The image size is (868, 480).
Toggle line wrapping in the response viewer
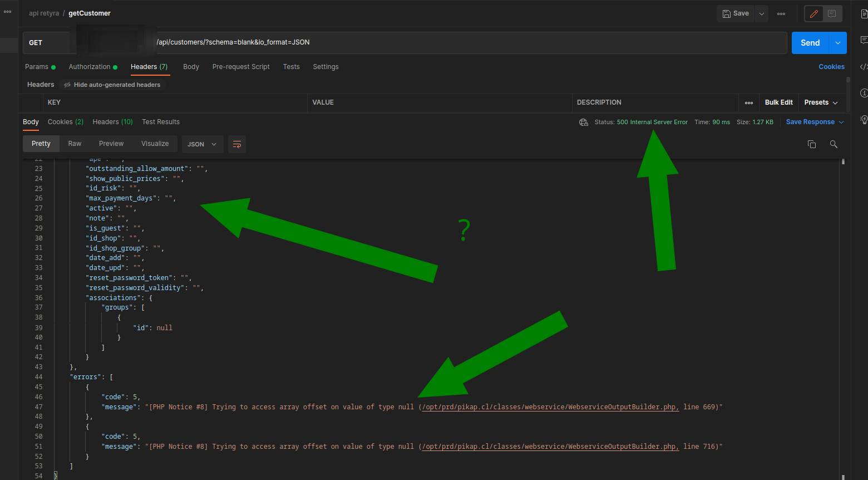[236, 144]
